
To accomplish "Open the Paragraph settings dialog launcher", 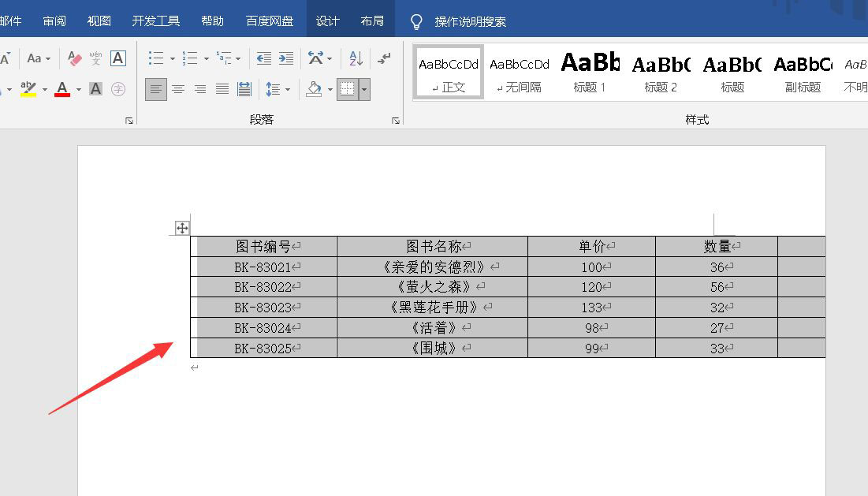I will (395, 120).
